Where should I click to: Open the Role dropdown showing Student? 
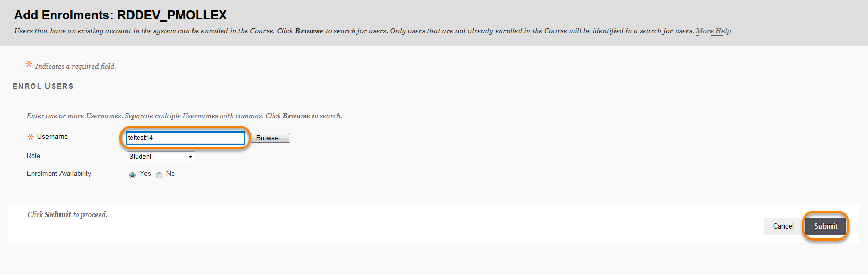pos(161,157)
